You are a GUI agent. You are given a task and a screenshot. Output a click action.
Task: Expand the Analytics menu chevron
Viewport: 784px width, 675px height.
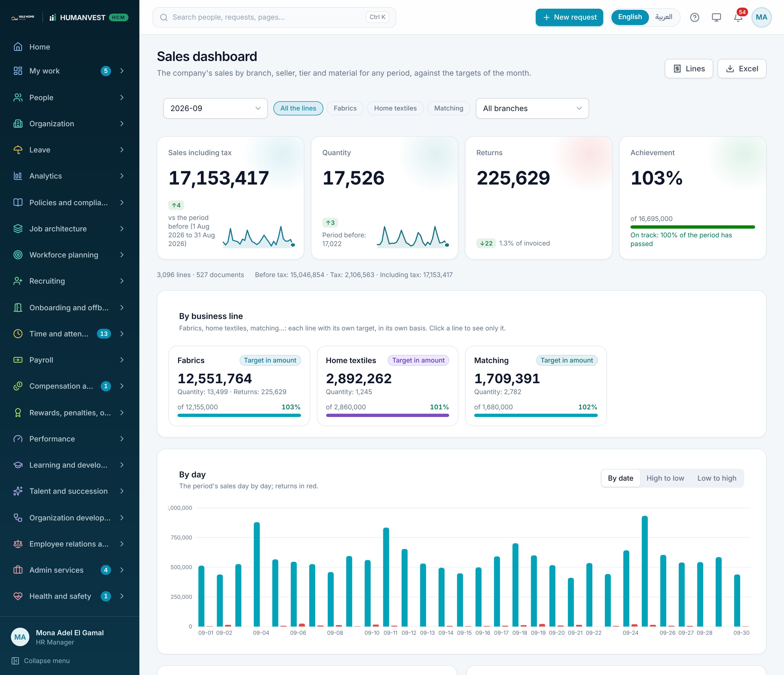click(122, 176)
